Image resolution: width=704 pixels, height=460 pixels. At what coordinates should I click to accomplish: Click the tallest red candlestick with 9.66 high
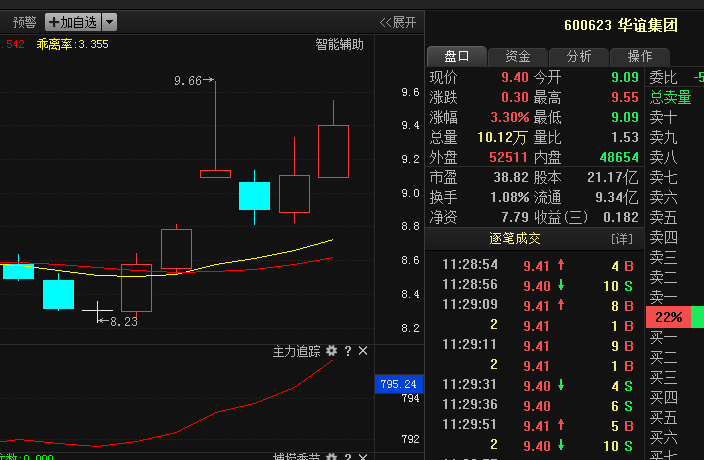tap(216, 174)
